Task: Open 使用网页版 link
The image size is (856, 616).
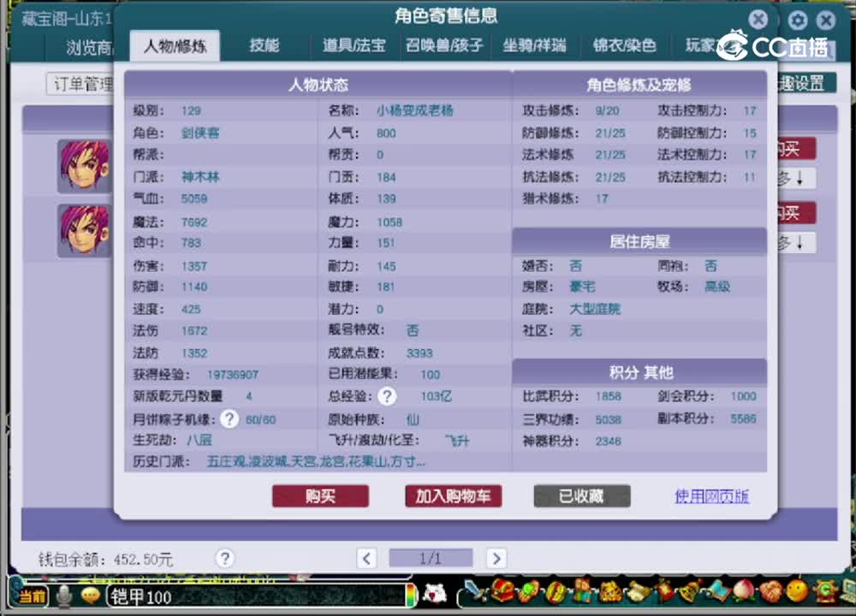Action: 711,496
